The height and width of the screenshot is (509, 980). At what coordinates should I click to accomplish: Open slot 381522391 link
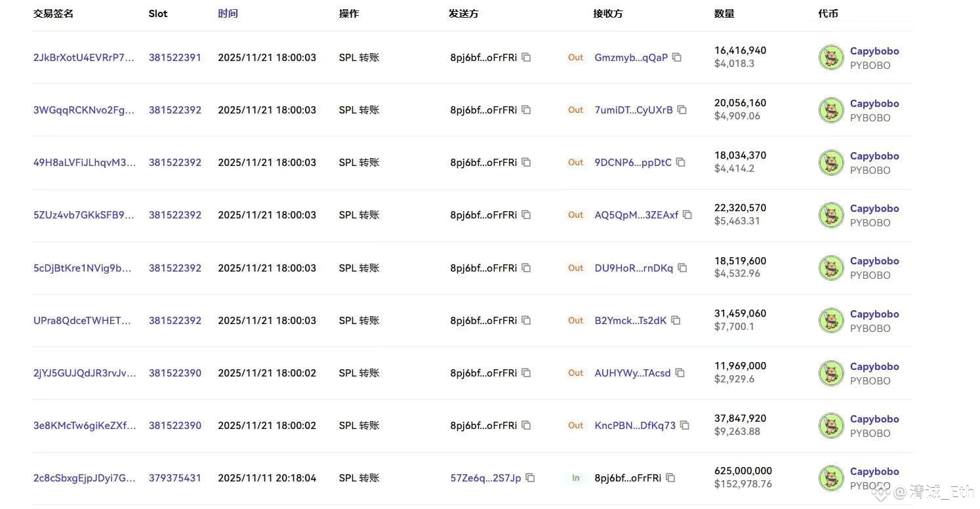174,57
